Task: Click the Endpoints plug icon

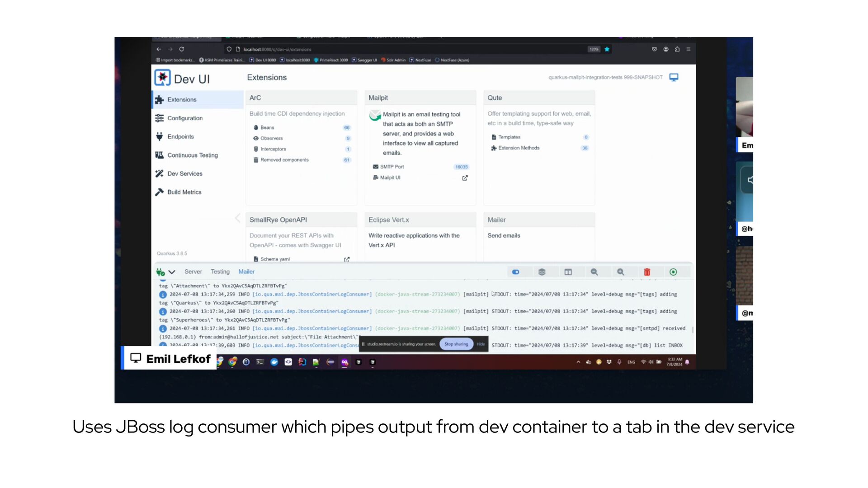Action: point(159,136)
